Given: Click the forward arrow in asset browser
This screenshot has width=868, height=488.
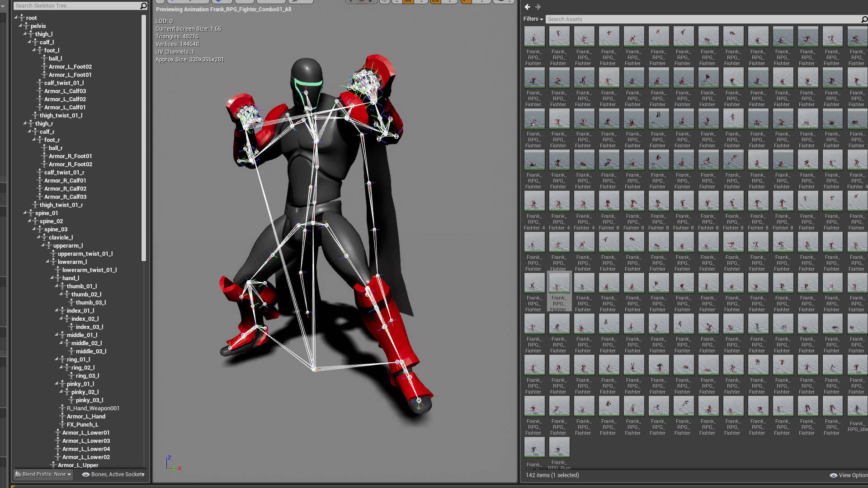Looking at the screenshot, I should coord(538,7).
